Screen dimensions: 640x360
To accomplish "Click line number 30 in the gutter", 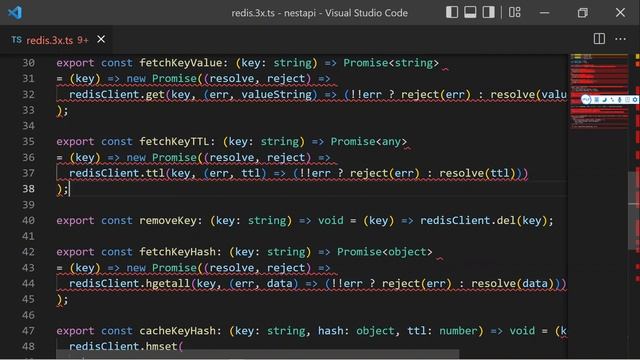I will click(x=28, y=63).
